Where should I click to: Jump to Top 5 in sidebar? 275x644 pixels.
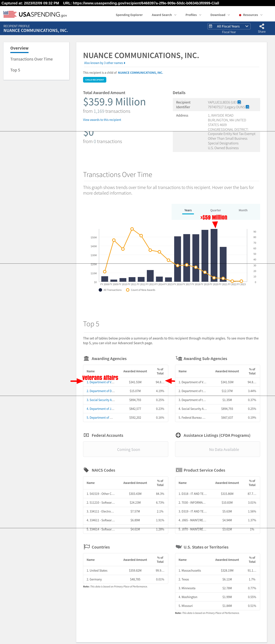point(15,70)
